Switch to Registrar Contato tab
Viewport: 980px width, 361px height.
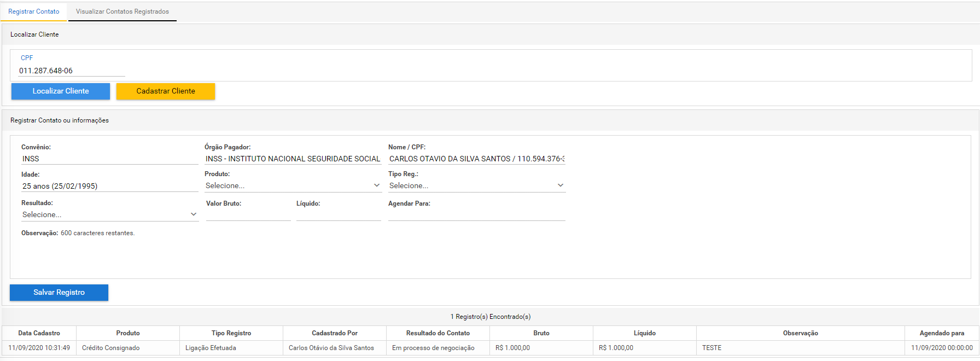(x=34, y=11)
